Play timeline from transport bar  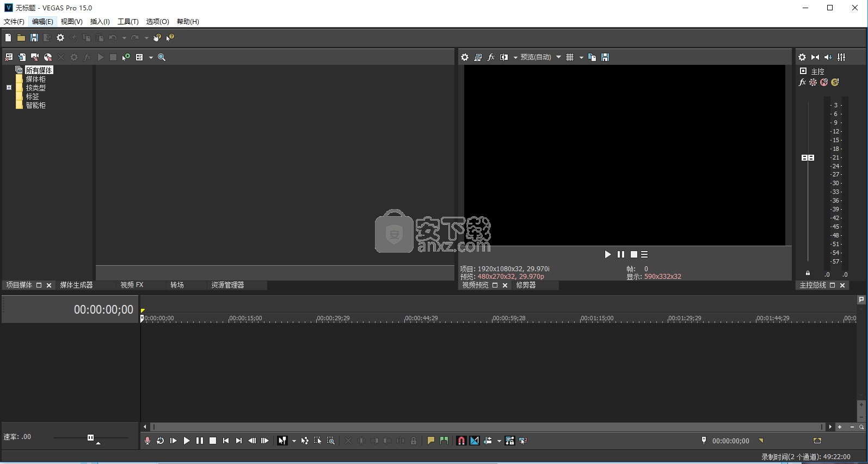pos(187,441)
